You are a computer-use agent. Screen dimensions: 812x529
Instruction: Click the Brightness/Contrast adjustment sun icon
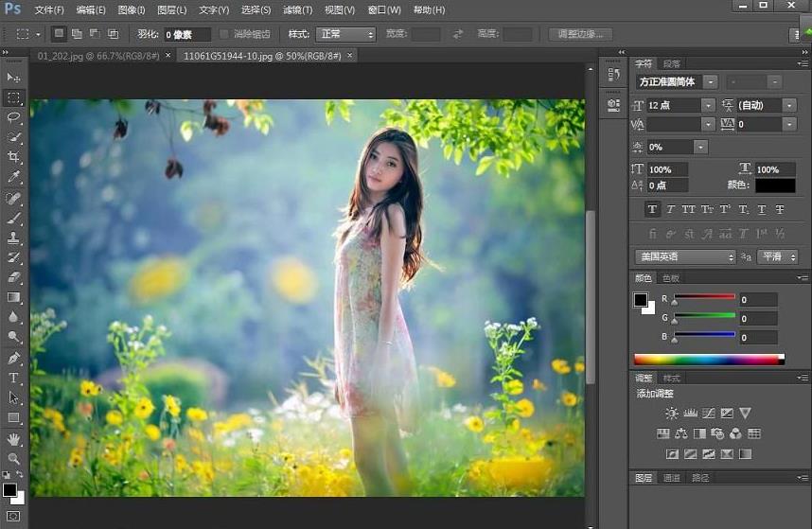[672, 414]
